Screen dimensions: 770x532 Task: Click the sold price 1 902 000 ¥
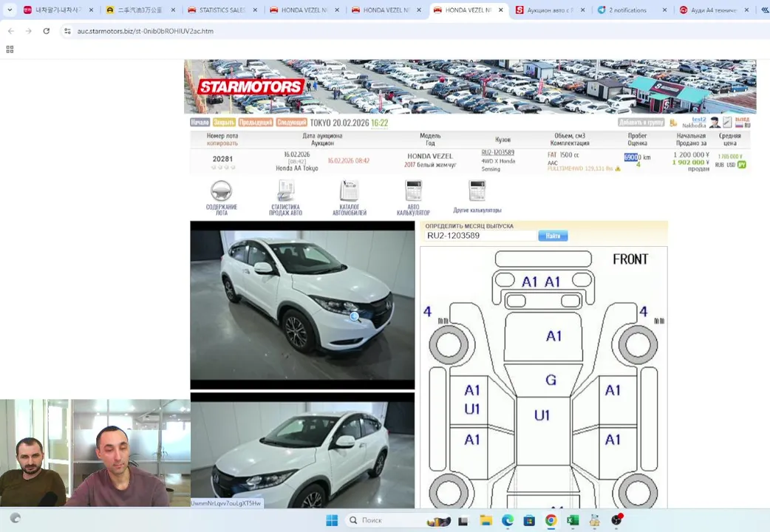pyautogui.click(x=691, y=162)
